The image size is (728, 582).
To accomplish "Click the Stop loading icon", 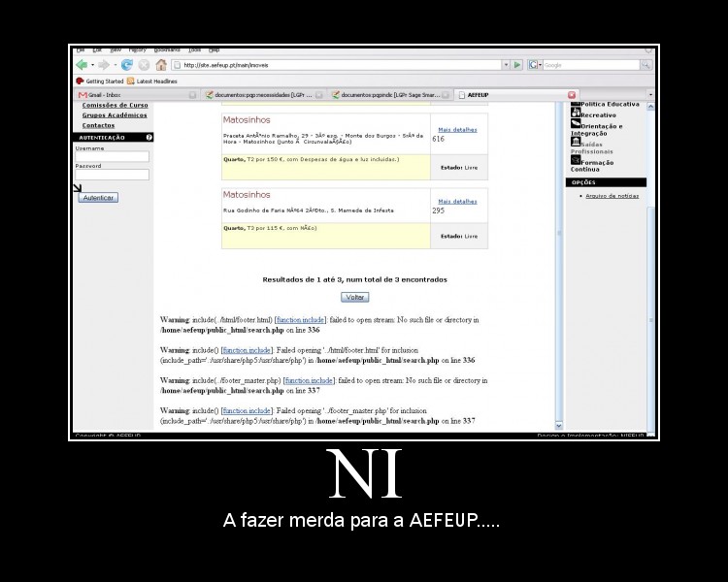I will click(x=144, y=65).
